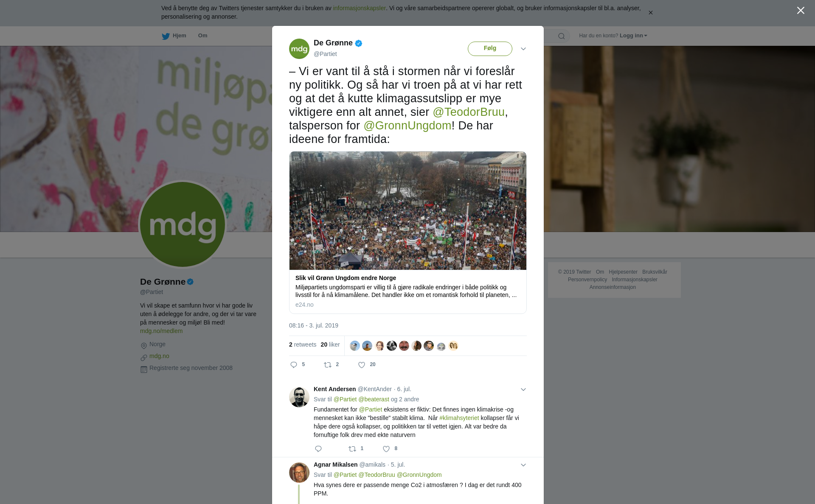Reply to the De Grønne tweet
Image resolution: width=815 pixels, height=504 pixels.
(x=294, y=365)
